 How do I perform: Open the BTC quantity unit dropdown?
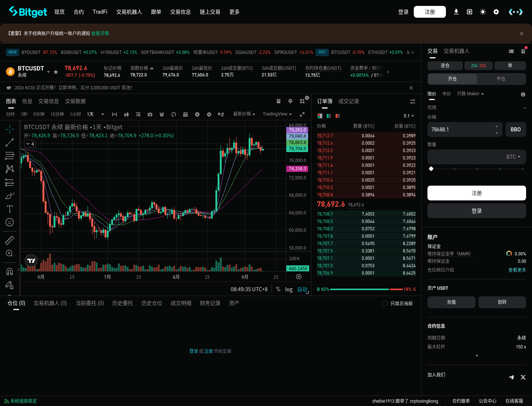513,157
